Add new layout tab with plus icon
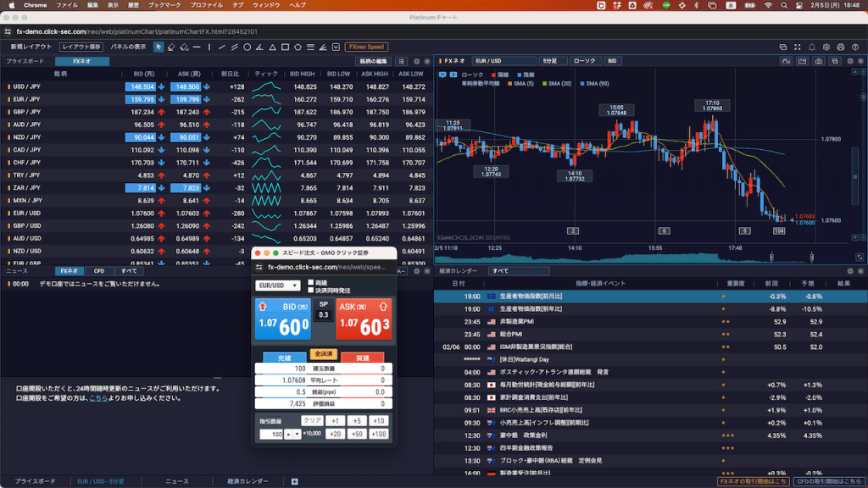Screen dimensions: 868x488 (294, 481)
